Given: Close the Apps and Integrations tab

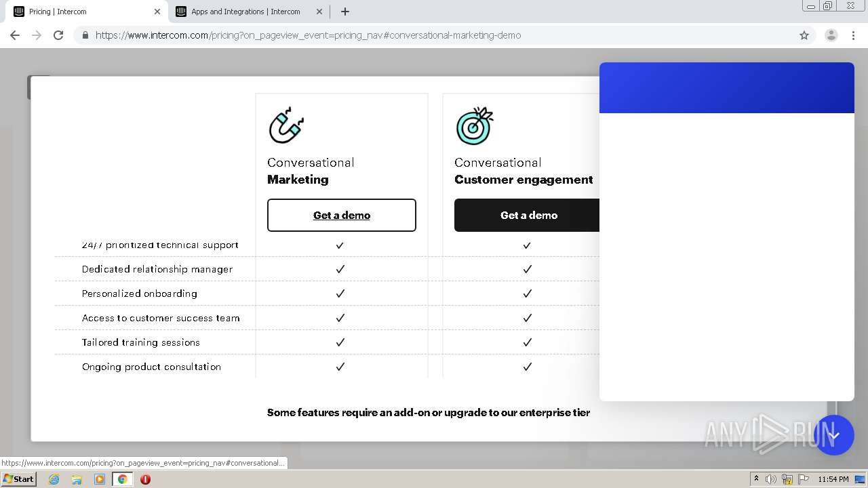Looking at the screenshot, I should click(319, 12).
